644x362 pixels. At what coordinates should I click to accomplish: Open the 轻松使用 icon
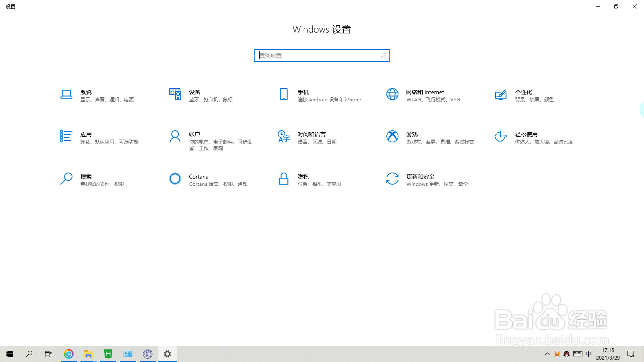(501, 136)
